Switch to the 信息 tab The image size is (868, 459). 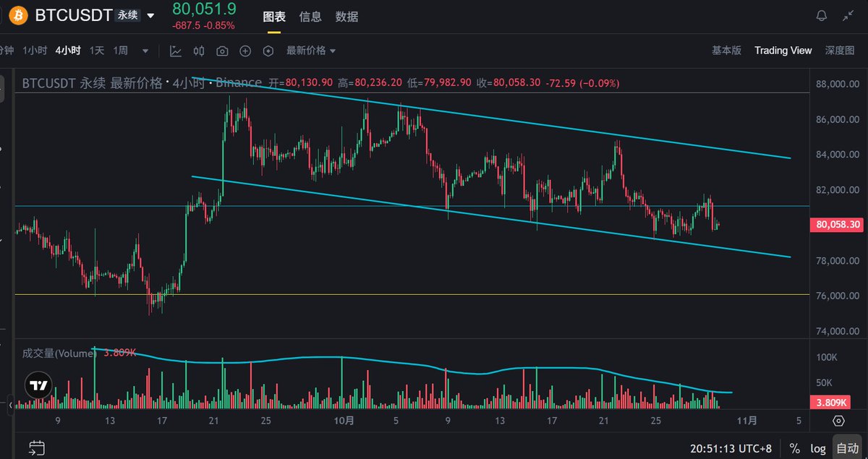tap(310, 17)
